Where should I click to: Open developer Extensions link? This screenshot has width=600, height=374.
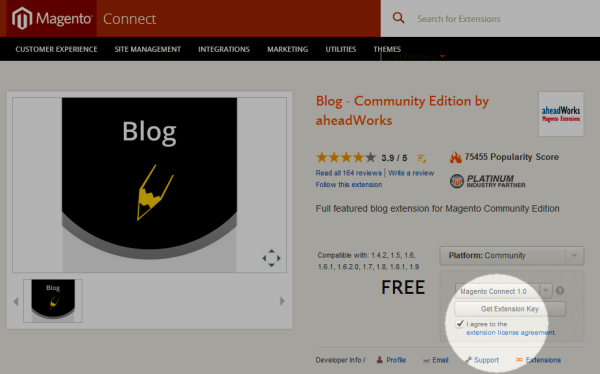[543, 360]
